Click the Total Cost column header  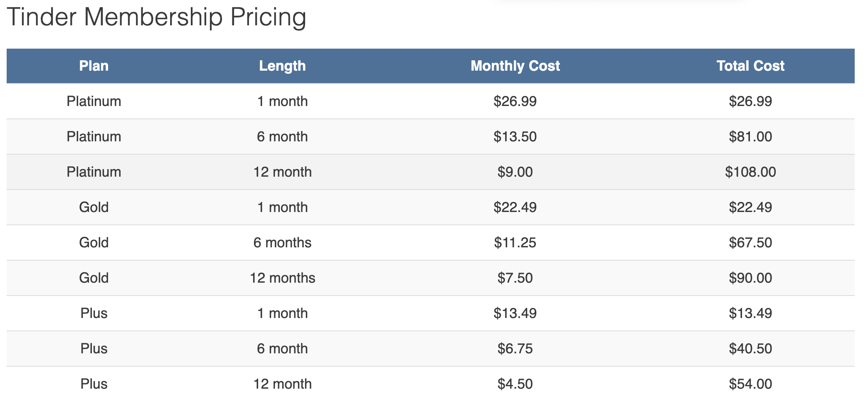pyautogui.click(x=750, y=66)
